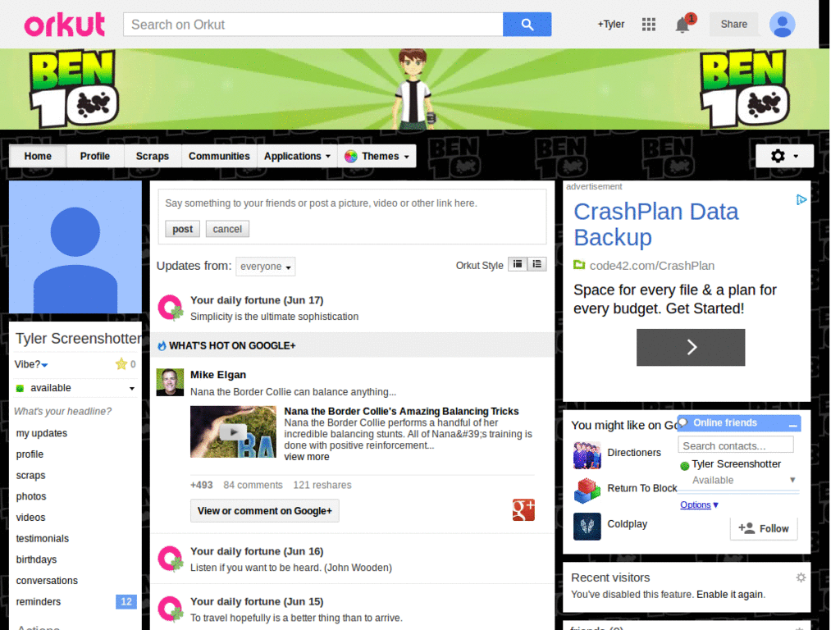Open the Updates from everyone dropdown
The width and height of the screenshot is (840, 630).
[266, 267]
